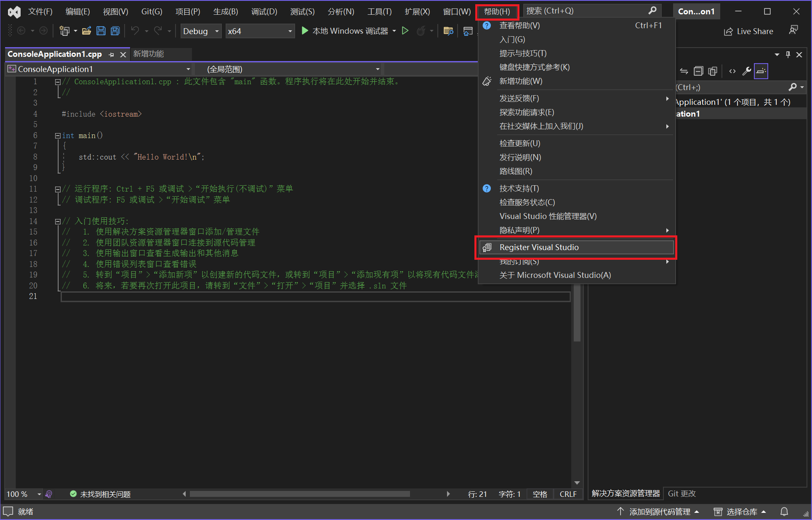Click the browser window toolbar icon
The width and height of the screenshot is (812, 520).
click(468, 31)
